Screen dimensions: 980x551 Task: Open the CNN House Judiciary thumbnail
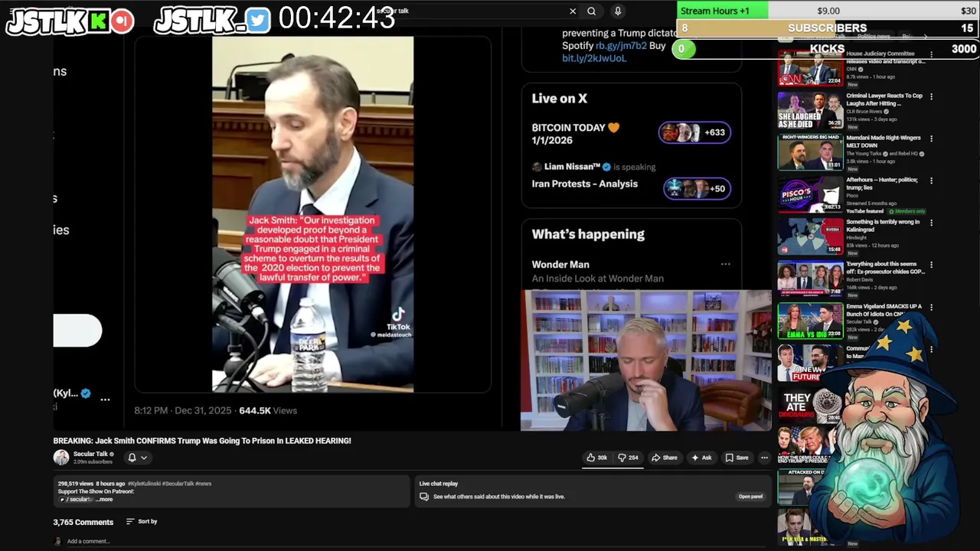[x=810, y=68]
